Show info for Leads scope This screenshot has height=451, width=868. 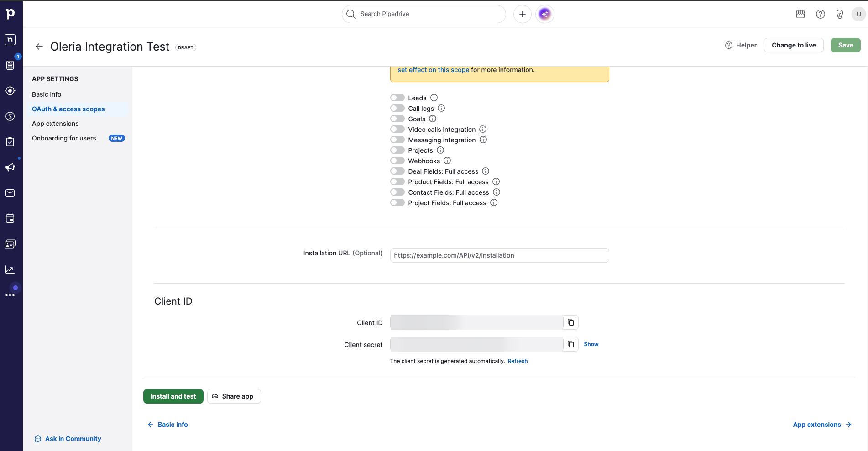click(434, 98)
